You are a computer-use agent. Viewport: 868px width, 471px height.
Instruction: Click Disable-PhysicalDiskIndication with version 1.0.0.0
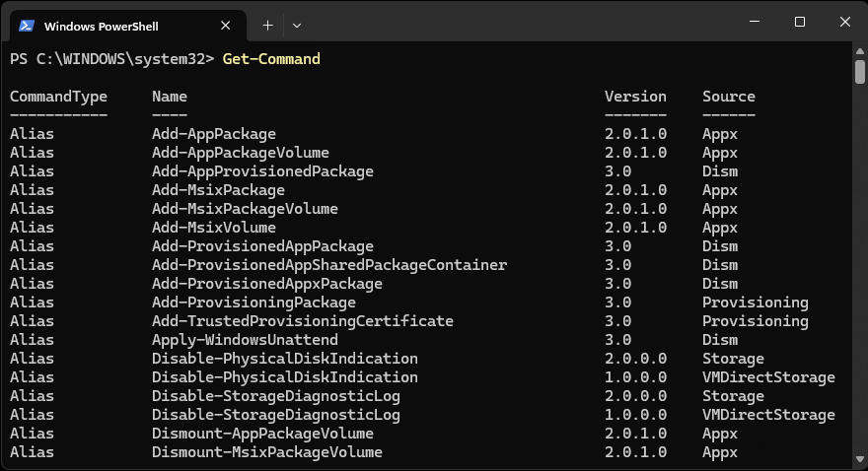pos(284,377)
